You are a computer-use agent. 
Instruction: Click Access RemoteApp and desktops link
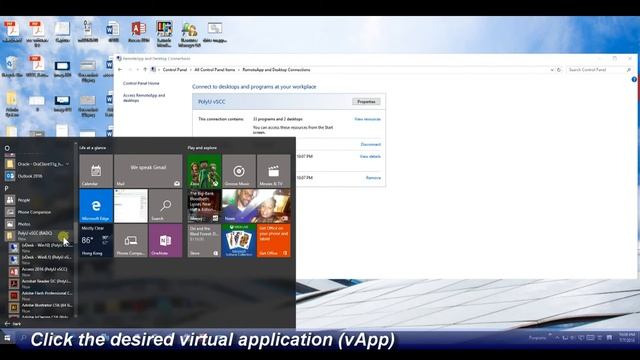click(144, 98)
